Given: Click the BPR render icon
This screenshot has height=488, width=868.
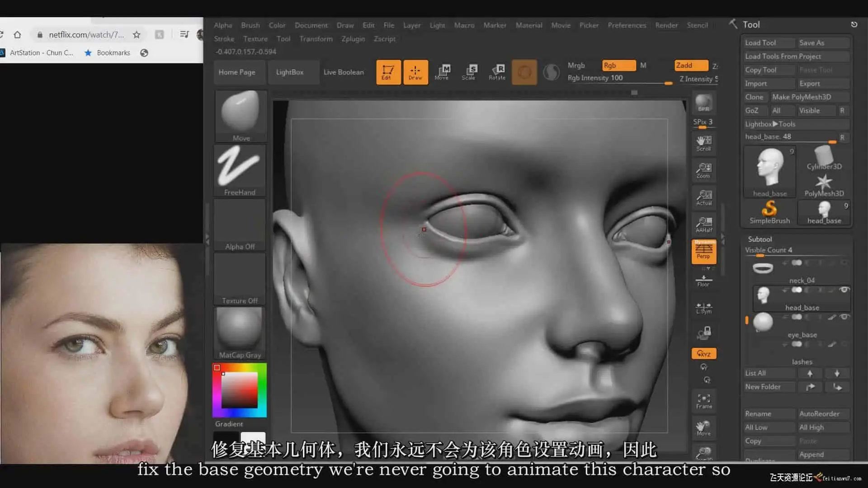Looking at the screenshot, I should coord(703,103).
